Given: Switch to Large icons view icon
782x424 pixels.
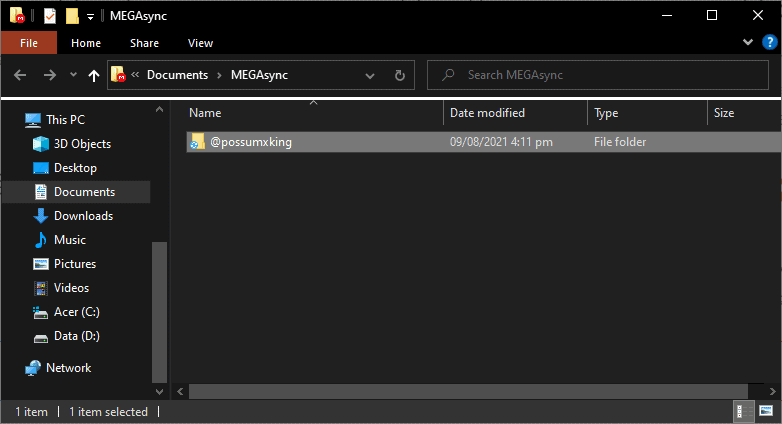Looking at the screenshot, I should click(x=766, y=412).
